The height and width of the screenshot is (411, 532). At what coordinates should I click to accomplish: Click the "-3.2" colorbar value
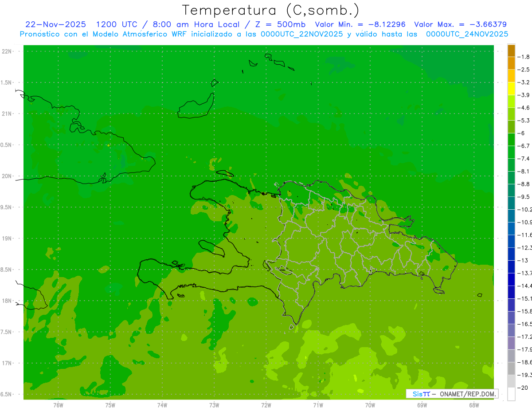(x=524, y=82)
